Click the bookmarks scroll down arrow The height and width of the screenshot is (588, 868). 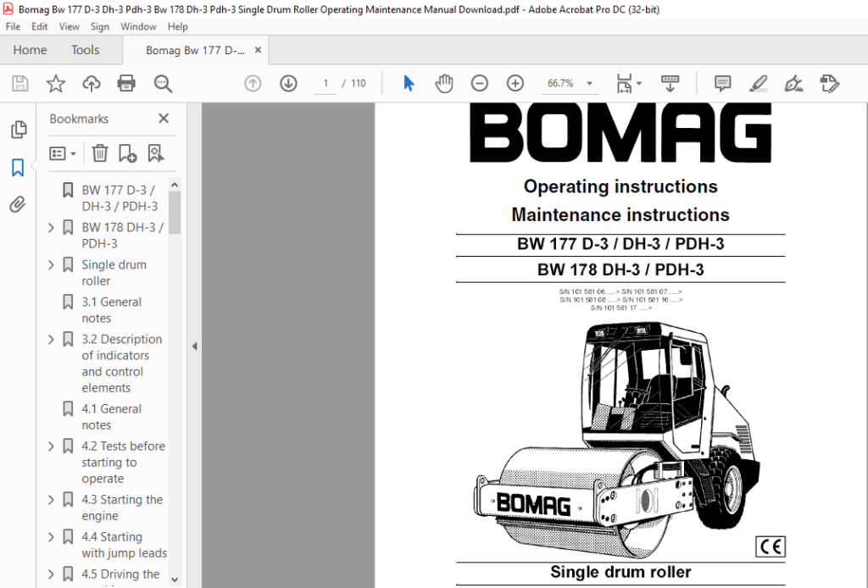[175, 580]
